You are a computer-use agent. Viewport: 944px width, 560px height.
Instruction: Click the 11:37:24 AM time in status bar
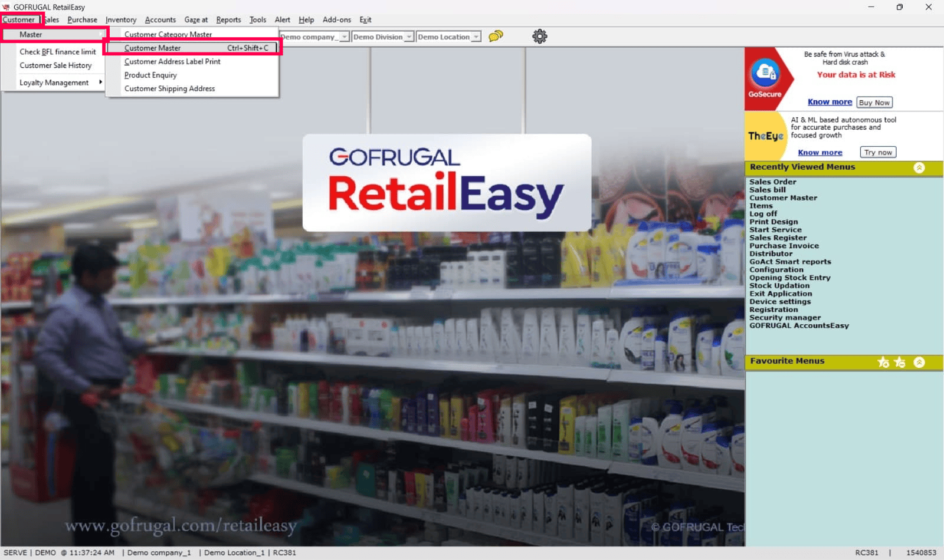(x=92, y=553)
